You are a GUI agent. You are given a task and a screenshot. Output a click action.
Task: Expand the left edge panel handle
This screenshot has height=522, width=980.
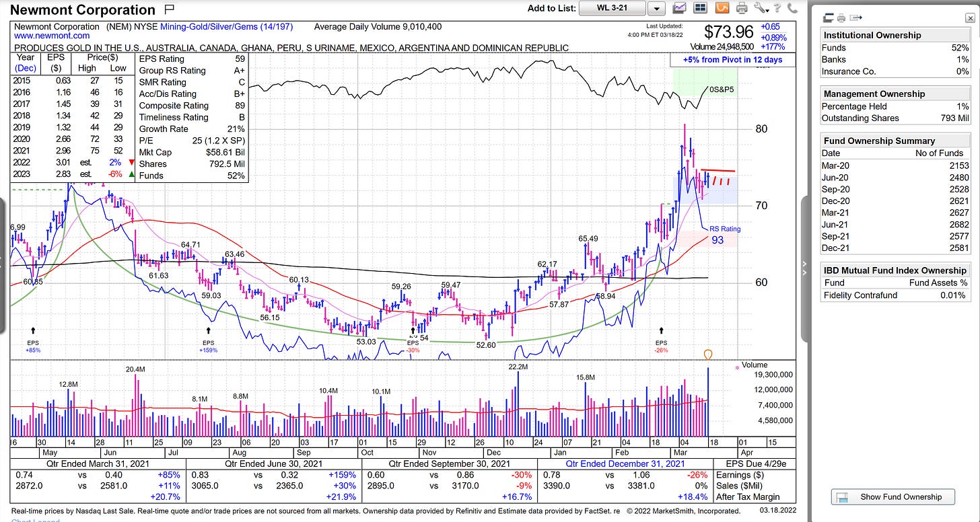point(2,264)
